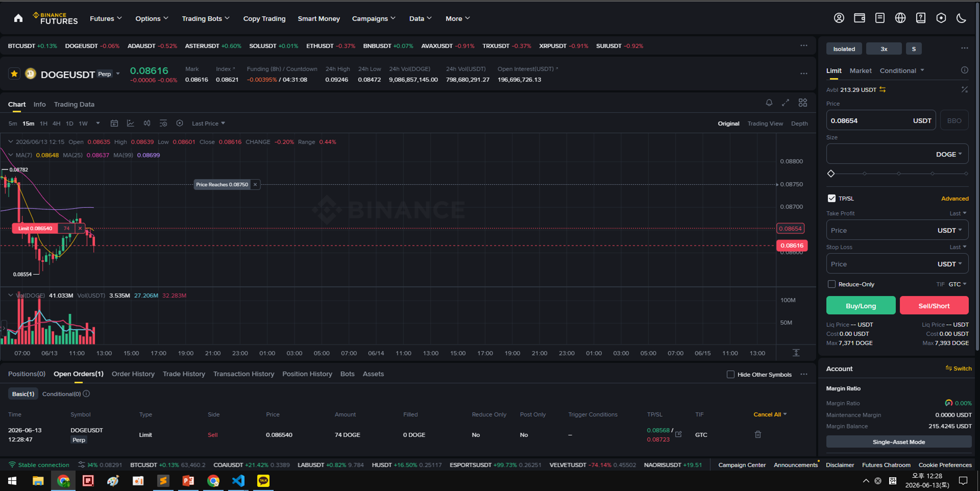This screenshot has height=491, width=980.
Task: Open the user profile icon
Action: pyautogui.click(x=839, y=18)
